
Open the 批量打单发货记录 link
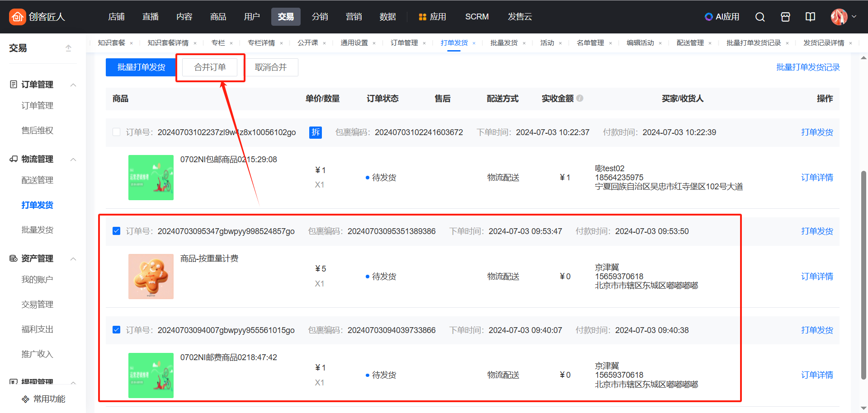tap(807, 67)
